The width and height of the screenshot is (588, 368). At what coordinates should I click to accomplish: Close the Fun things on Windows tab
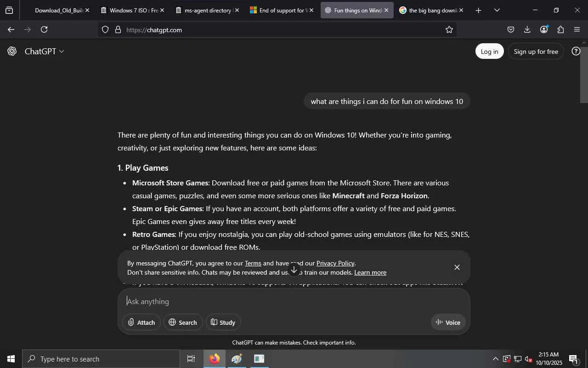386,10
